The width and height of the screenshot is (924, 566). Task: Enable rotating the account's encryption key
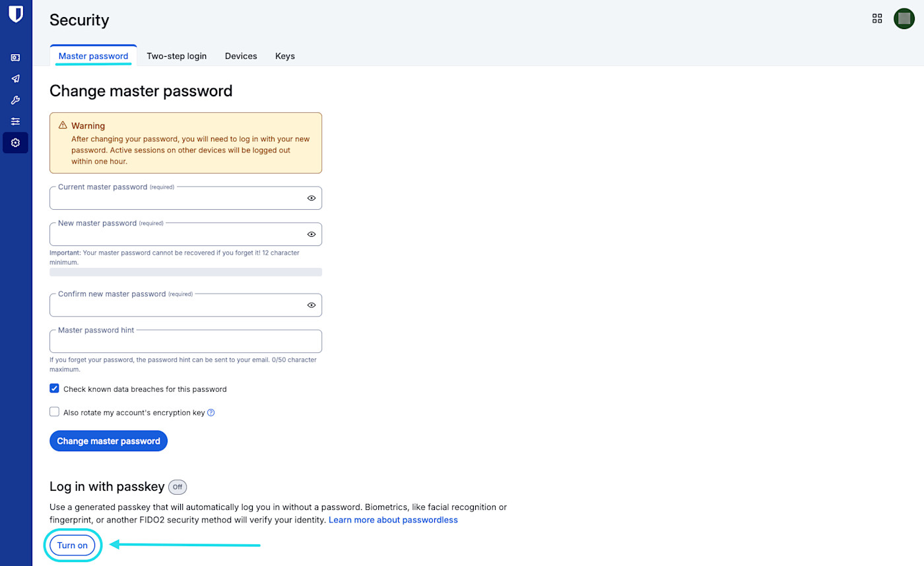click(54, 411)
